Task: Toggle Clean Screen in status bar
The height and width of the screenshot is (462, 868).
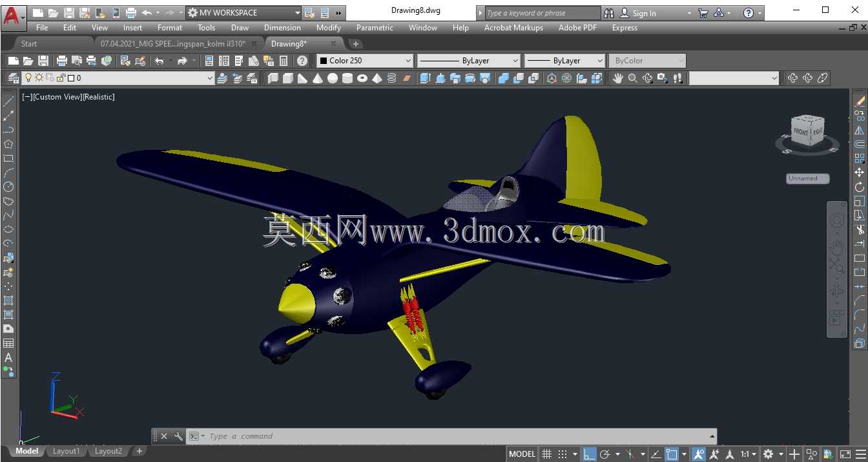Action: pyautogui.click(x=845, y=454)
